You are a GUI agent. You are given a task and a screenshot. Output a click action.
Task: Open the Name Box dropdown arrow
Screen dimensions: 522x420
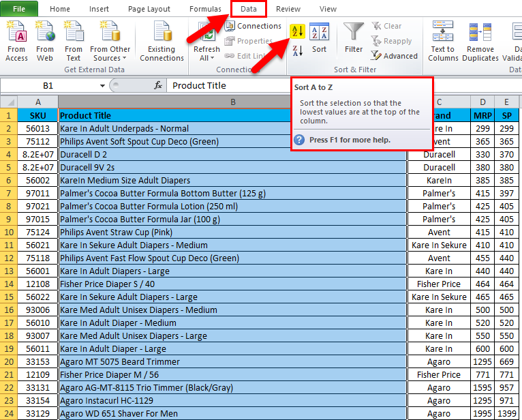pos(102,86)
